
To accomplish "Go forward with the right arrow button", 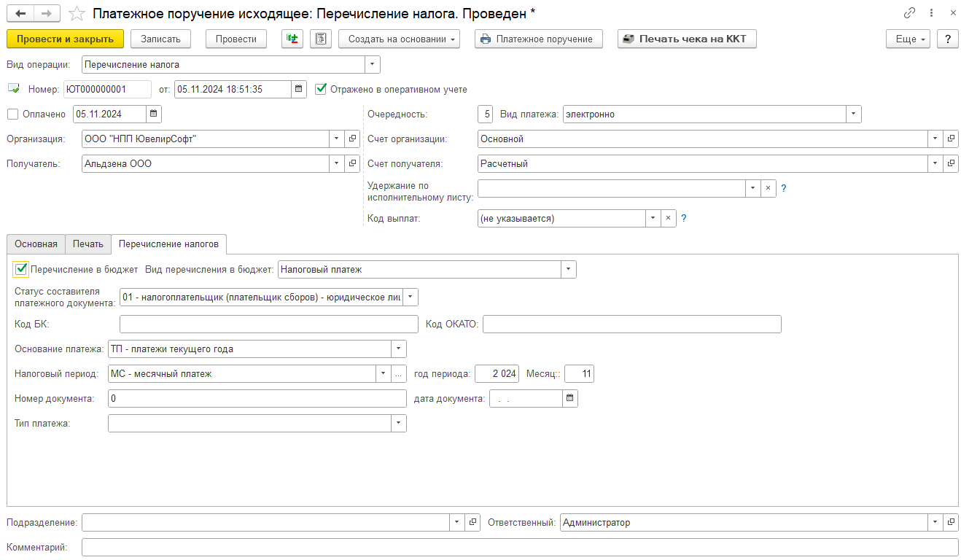I will click(47, 14).
